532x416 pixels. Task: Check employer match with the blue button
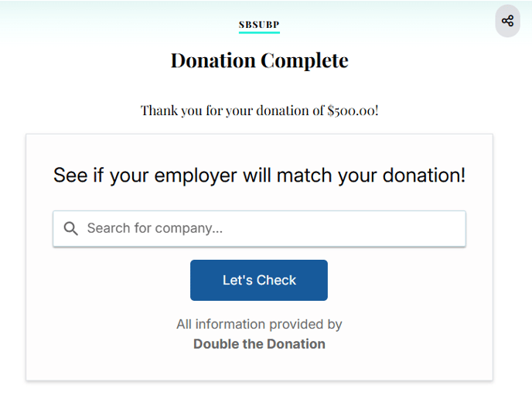[x=259, y=280]
